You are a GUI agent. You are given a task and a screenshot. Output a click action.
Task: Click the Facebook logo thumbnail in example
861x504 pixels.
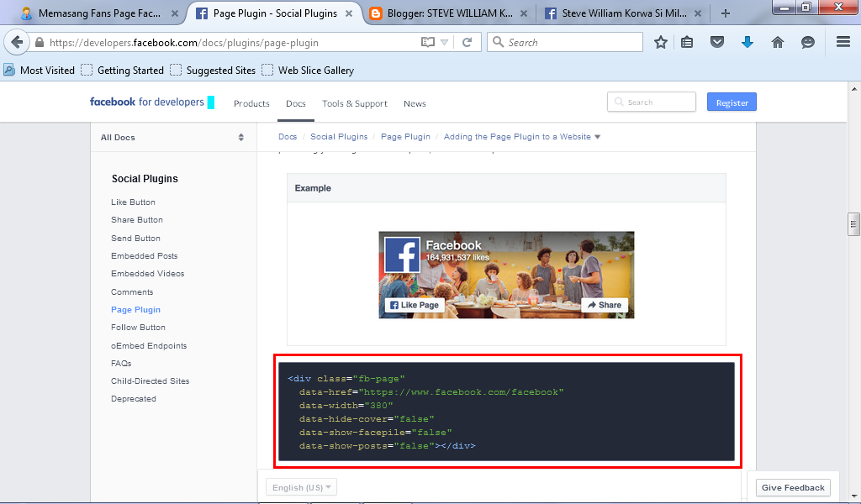[403, 255]
